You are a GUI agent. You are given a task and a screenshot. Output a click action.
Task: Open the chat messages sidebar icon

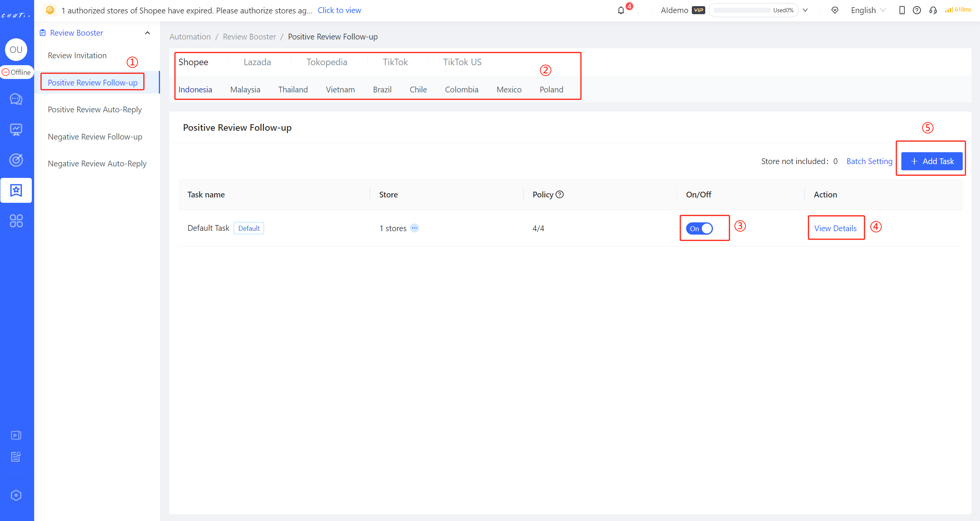pos(16,99)
